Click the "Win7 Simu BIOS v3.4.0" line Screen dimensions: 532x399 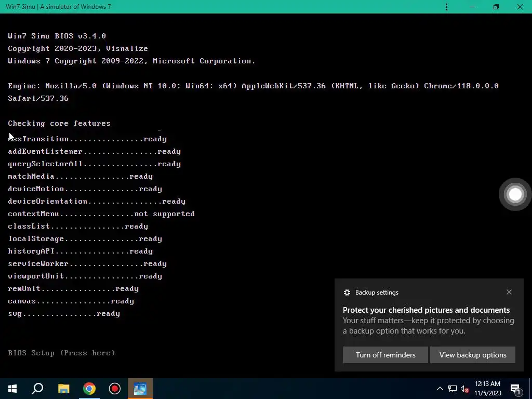click(57, 36)
